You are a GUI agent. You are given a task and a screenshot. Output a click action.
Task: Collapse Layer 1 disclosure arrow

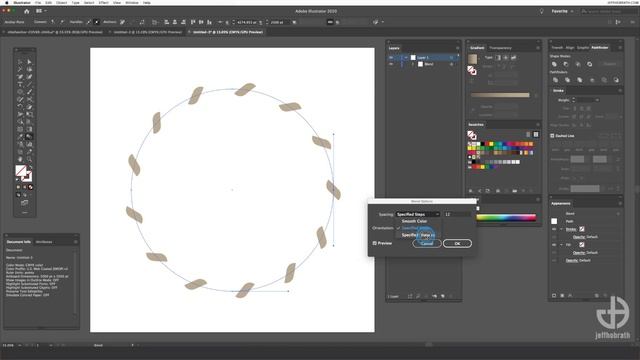coord(406,58)
